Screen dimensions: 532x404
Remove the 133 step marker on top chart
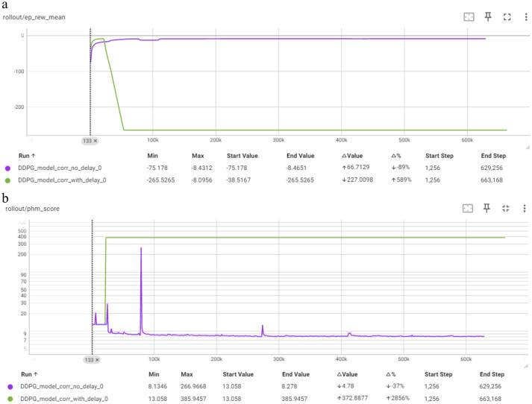click(96, 141)
